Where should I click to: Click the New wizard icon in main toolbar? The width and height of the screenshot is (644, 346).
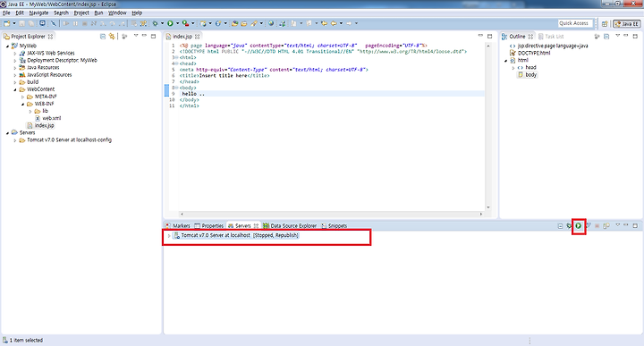tap(6, 23)
